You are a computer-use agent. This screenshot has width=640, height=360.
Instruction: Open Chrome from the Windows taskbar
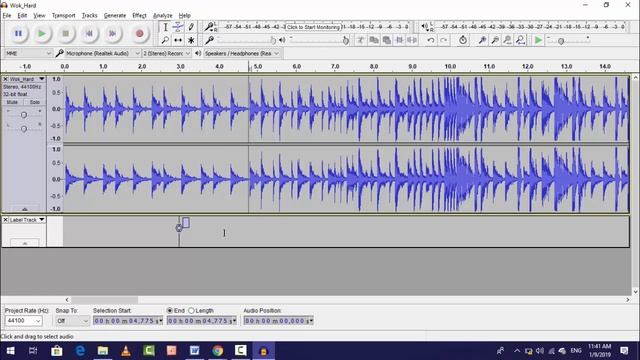(218, 351)
